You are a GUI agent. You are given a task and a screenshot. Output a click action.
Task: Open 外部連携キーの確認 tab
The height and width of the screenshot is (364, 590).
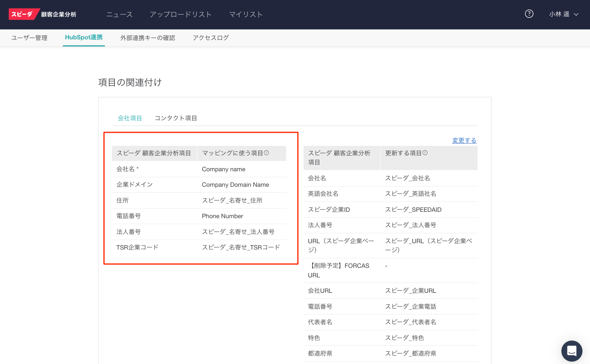pos(147,38)
